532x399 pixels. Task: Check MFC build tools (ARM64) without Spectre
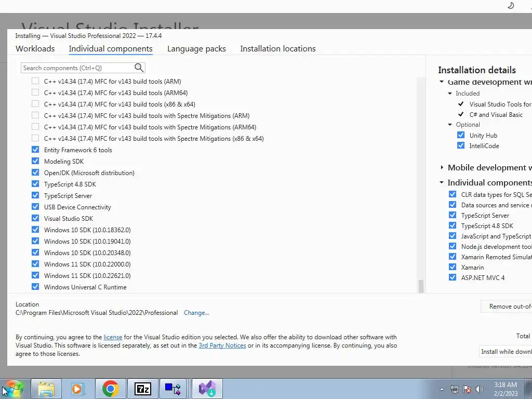(35, 92)
